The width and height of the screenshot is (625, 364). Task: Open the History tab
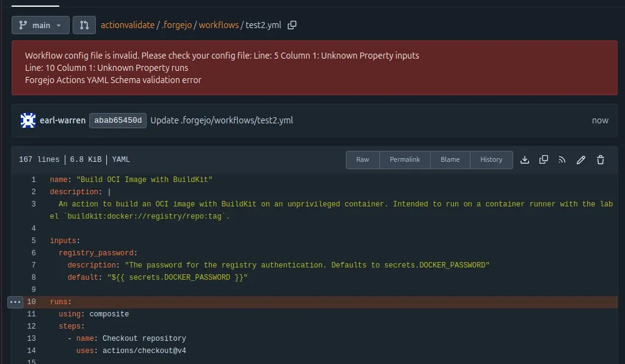[491, 159]
